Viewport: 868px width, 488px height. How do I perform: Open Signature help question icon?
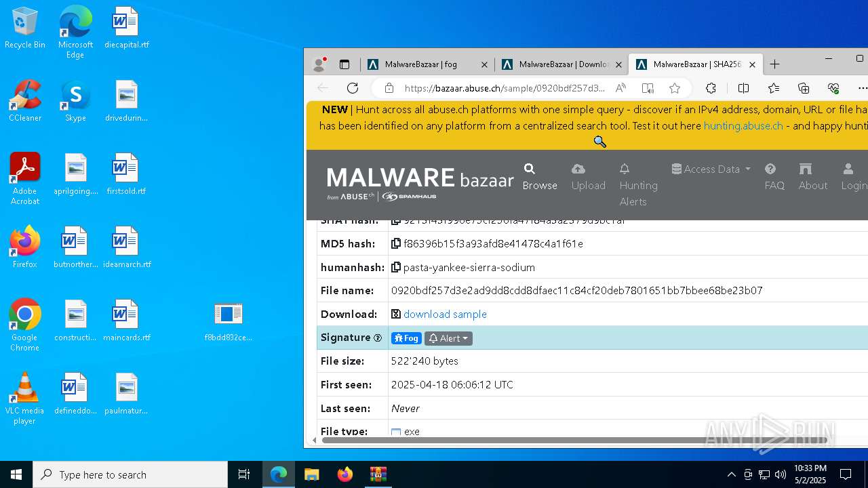(378, 338)
